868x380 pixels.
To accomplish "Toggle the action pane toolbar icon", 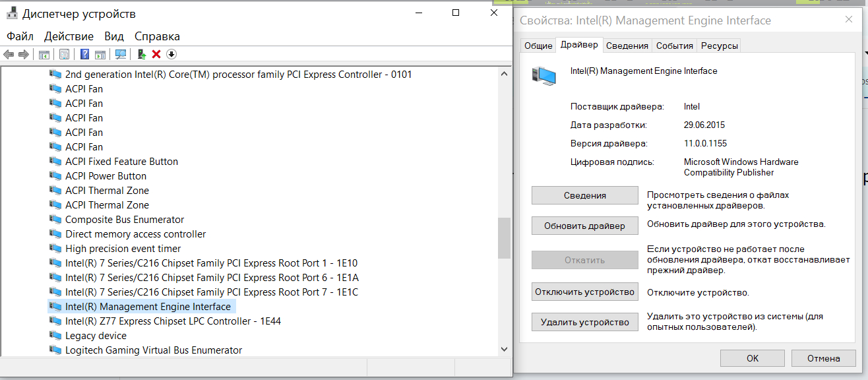I will pos(100,54).
